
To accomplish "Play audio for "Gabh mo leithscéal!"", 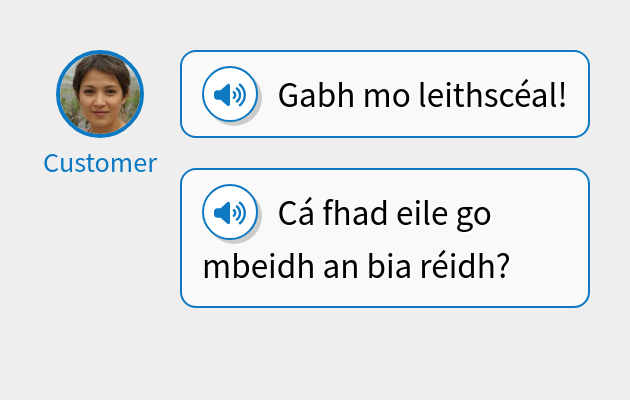I will pos(230,95).
